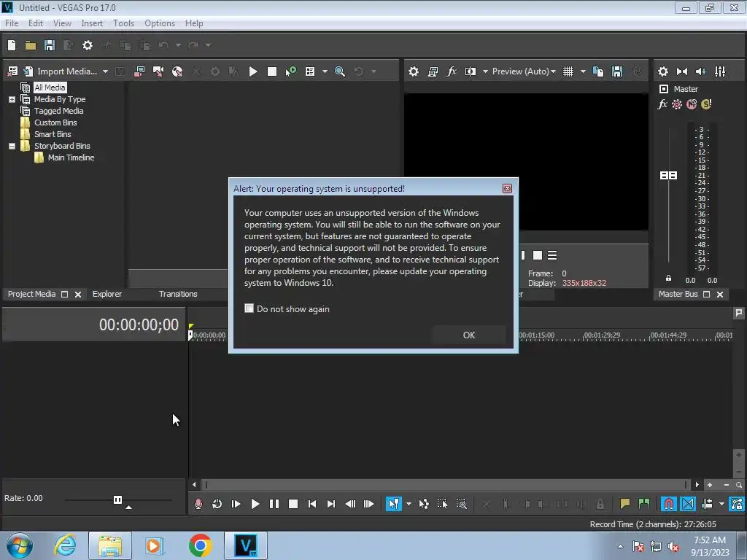
Task: Create a new project from the toolbar
Action: pos(12,45)
